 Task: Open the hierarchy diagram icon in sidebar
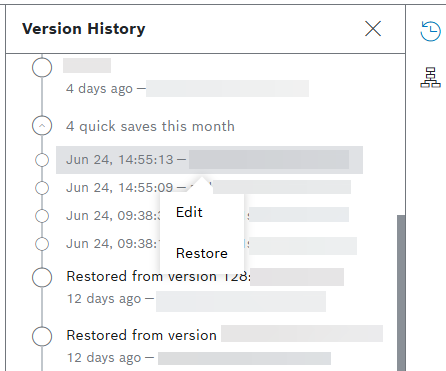coord(430,77)
